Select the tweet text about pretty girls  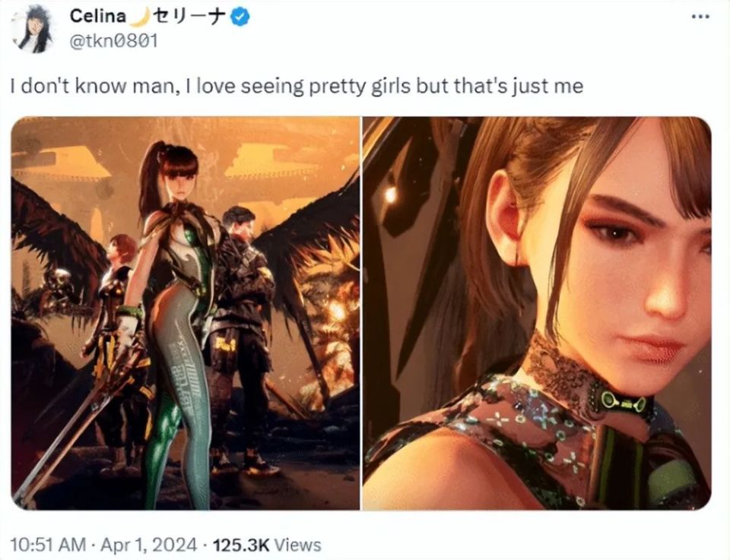click(297, 87)
